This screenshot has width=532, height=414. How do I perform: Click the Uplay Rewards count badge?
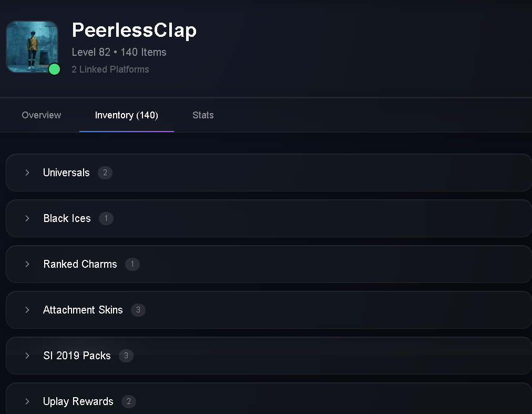click(x=129, y=401)
